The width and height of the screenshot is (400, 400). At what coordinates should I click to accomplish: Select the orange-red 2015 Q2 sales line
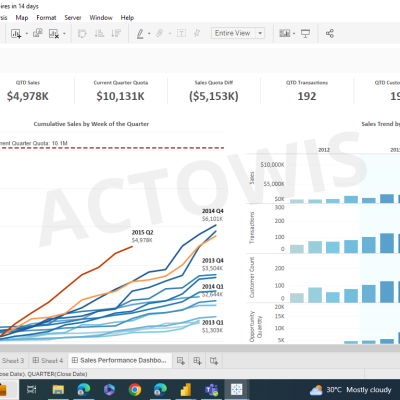82,274
